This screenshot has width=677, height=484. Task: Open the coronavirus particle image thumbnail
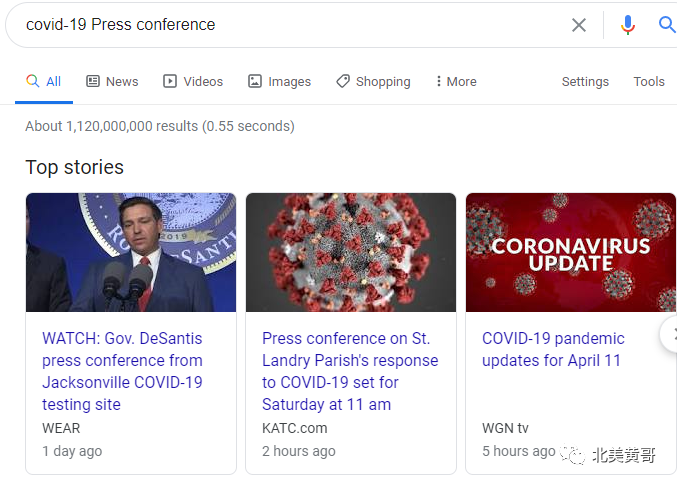coord(351,253)
